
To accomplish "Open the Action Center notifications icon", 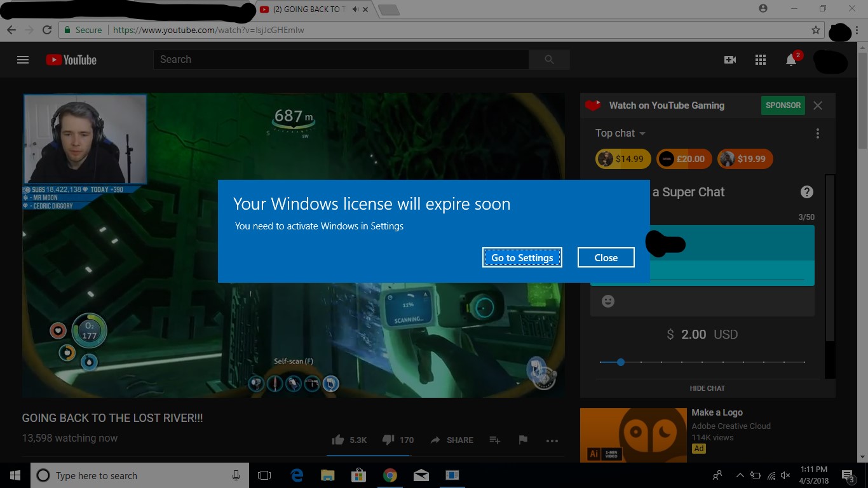I will click(848, 475).
